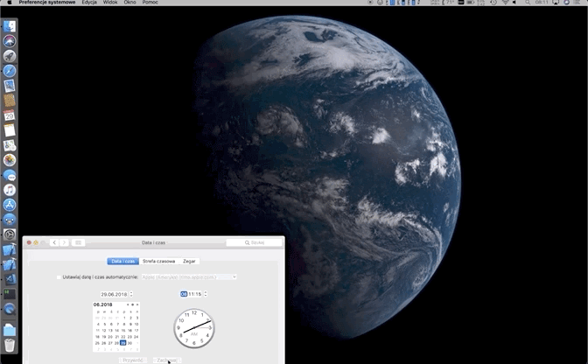The height and width of the screenshot is (364, 588).
Task: Click the Zachowaj button
Action: pyautogui.click(x=167, y=360)
